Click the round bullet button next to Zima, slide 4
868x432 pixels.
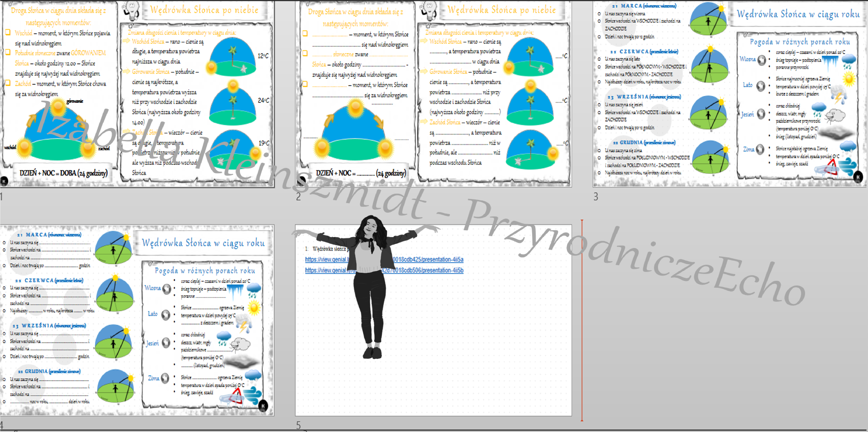click(165, 378)
